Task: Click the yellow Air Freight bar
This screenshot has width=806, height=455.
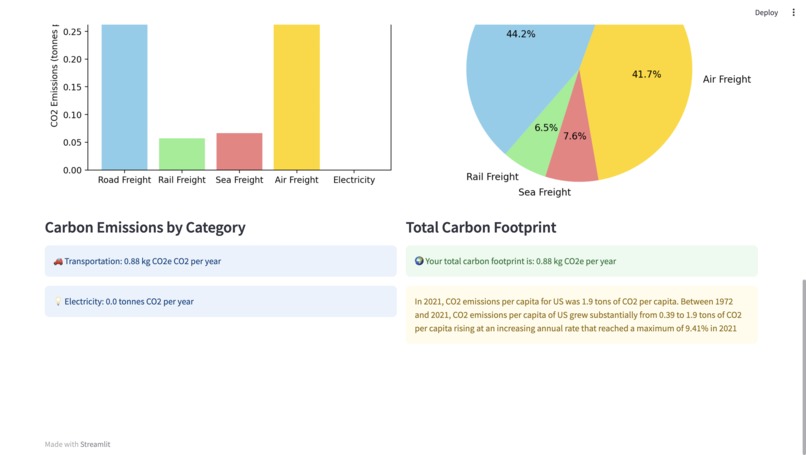Action: [297, 97]
